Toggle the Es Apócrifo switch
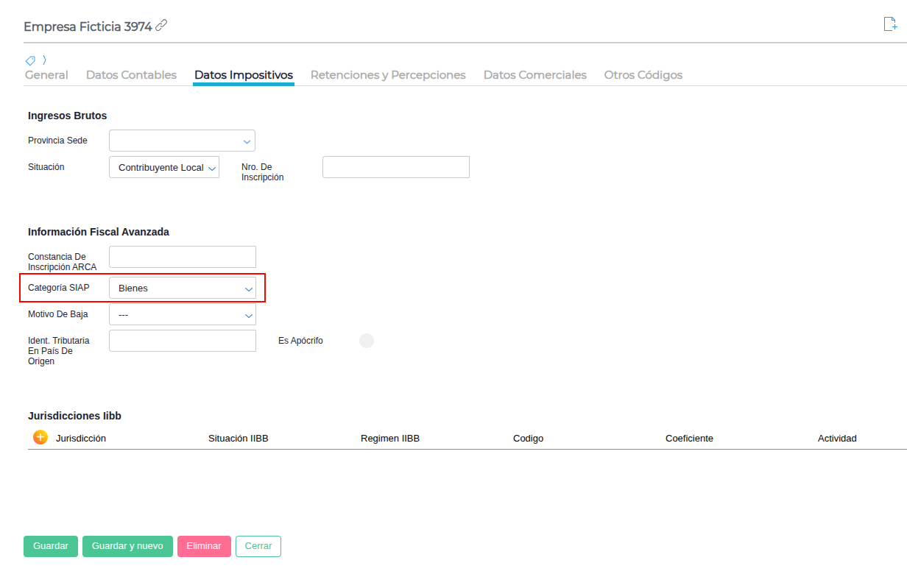 click(x=366, y=341)
